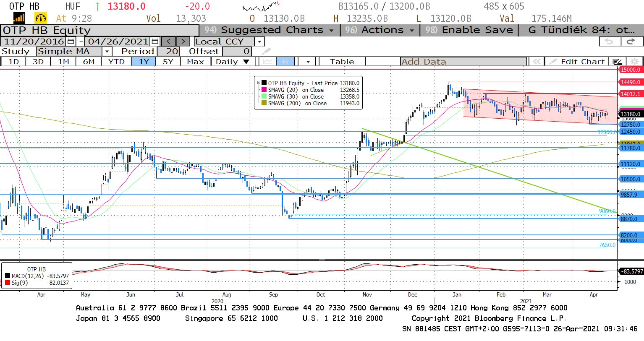
Task: Select the 3D range tab
Action: tap(38, 62)
